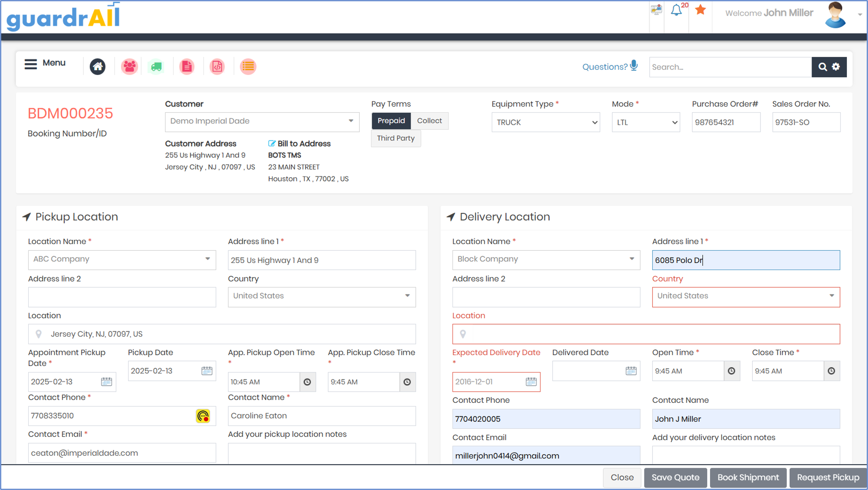Click the orange favorites star icon
Viewport: 868px width, 490px height.
point(700,10)
